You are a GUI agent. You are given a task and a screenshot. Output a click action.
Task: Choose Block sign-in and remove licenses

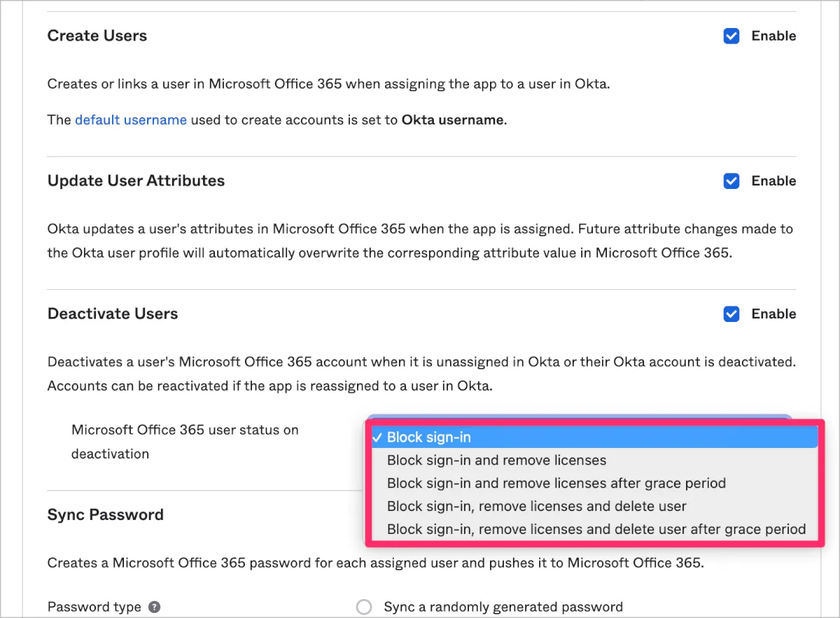tap(496, 461)
